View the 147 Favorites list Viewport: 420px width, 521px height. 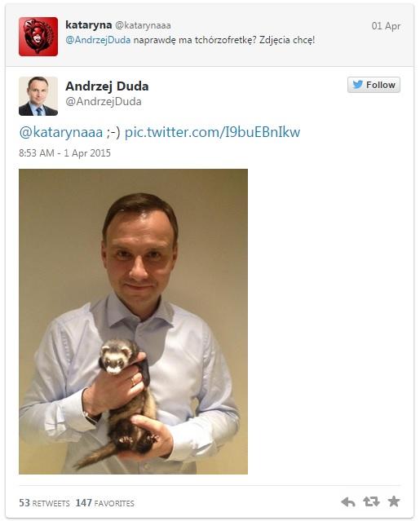pyautogui.click(x=104, y=503)
